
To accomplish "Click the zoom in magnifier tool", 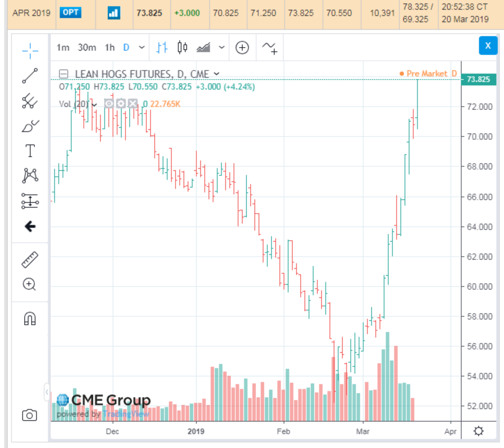I will (29, 284).
